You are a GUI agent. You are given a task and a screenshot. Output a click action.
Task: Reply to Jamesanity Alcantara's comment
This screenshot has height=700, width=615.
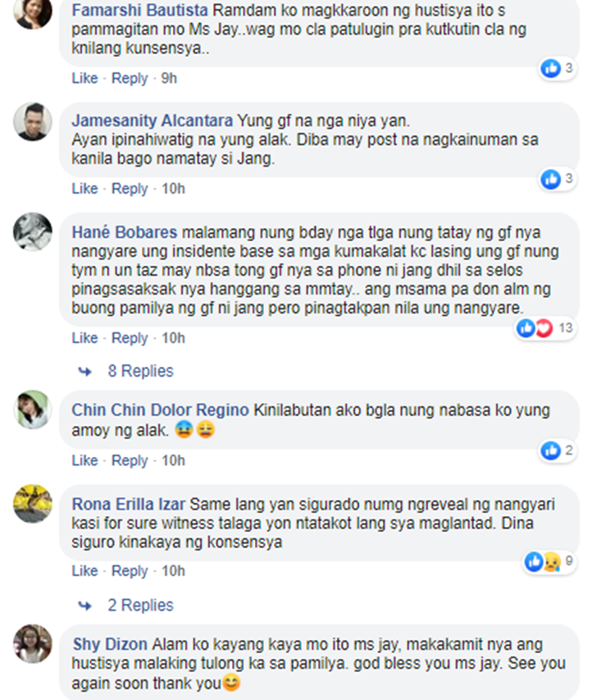click(130, 189)
